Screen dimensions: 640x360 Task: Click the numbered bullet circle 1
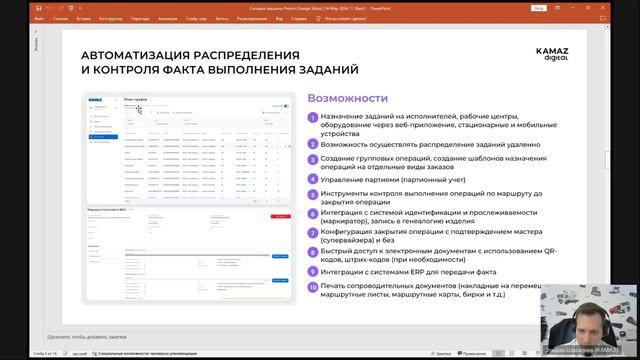[x=313, y=118]
